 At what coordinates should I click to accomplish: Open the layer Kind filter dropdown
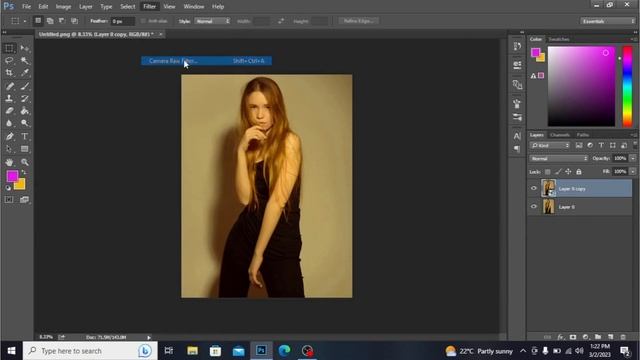click(550, 145)
